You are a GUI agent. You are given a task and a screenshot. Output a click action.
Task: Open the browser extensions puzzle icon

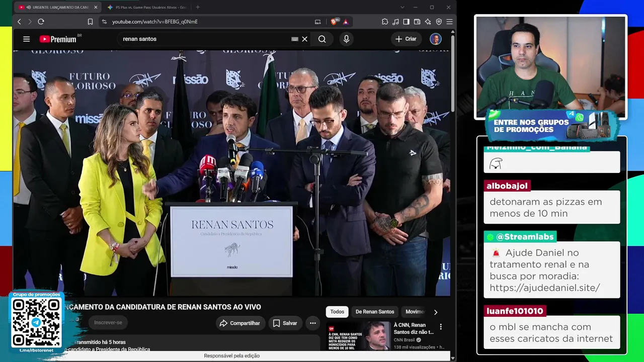pyautogui.click(x=385, y=22)
